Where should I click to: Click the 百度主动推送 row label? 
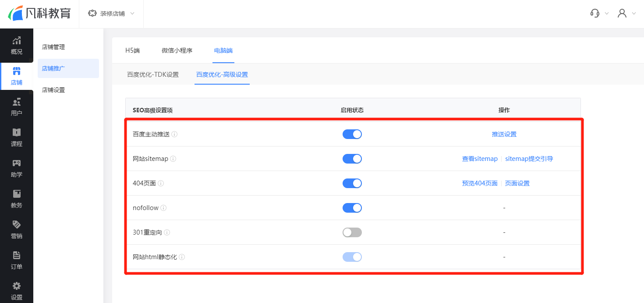tap(151, 134)
